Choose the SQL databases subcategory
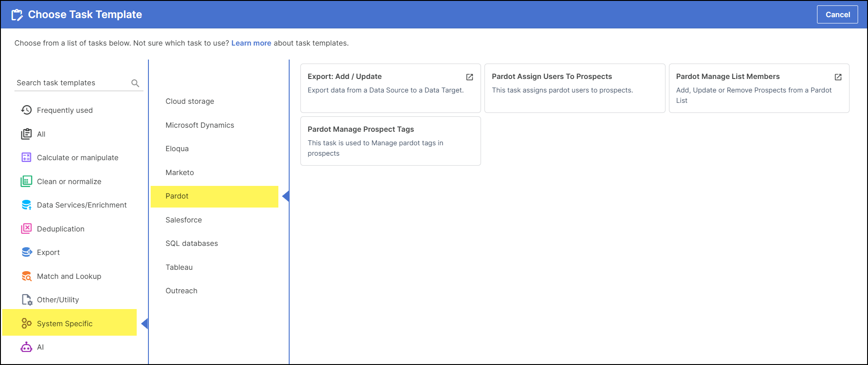 [192, 243]
